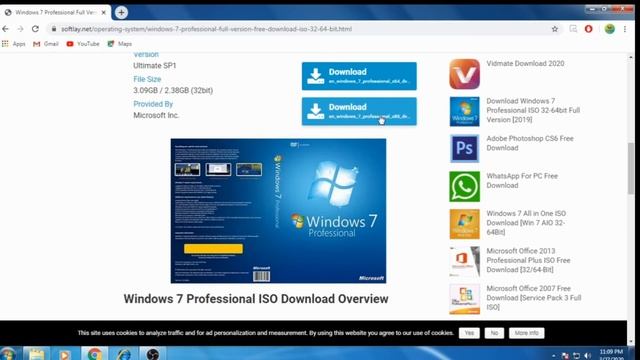Screen dimensions: 640x360
Task: Open the Windows Start button
Action: point(8,354)
